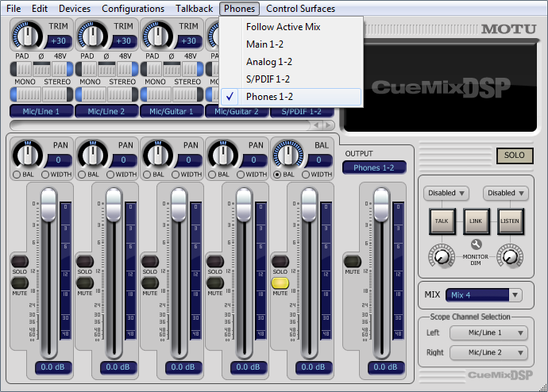Open Scope Right channel Mic/Line 2 dropdown
This screenshot has height=392, width=548.
(488, 352)
